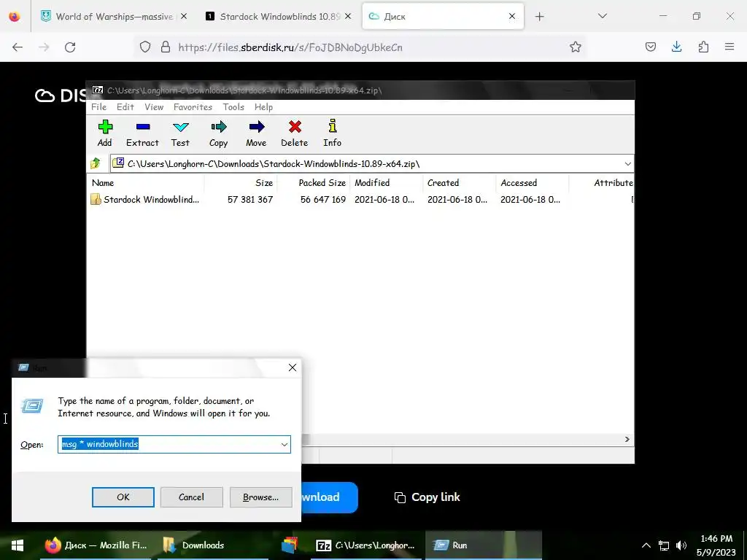This screenshot has height=560, width=747.
Task: Bookmark this page with the star icon
Action: [x=576, y=47]
